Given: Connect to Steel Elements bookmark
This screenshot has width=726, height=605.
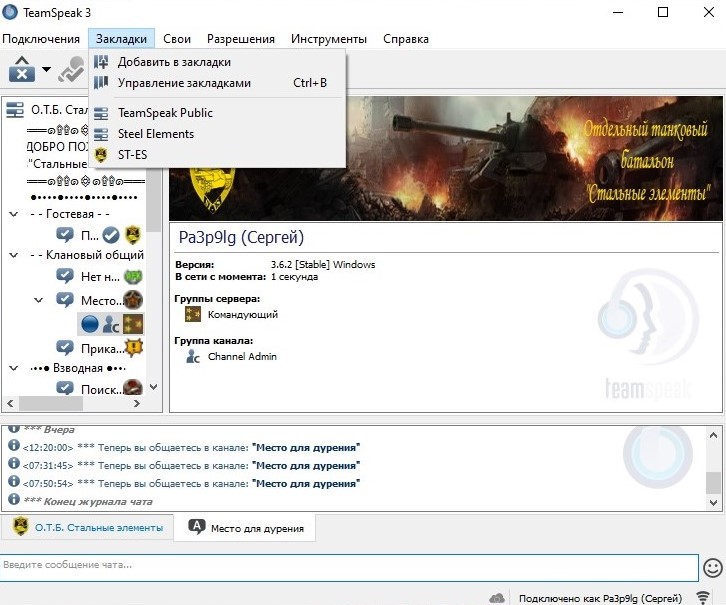Looking at the screenshot, I should [217, 134].
